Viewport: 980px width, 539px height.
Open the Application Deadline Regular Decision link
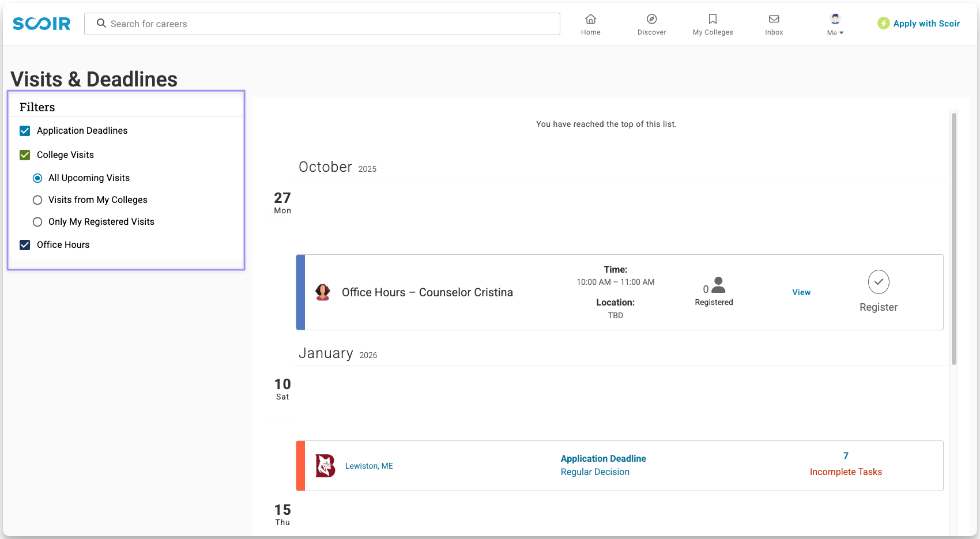[603, 465]
